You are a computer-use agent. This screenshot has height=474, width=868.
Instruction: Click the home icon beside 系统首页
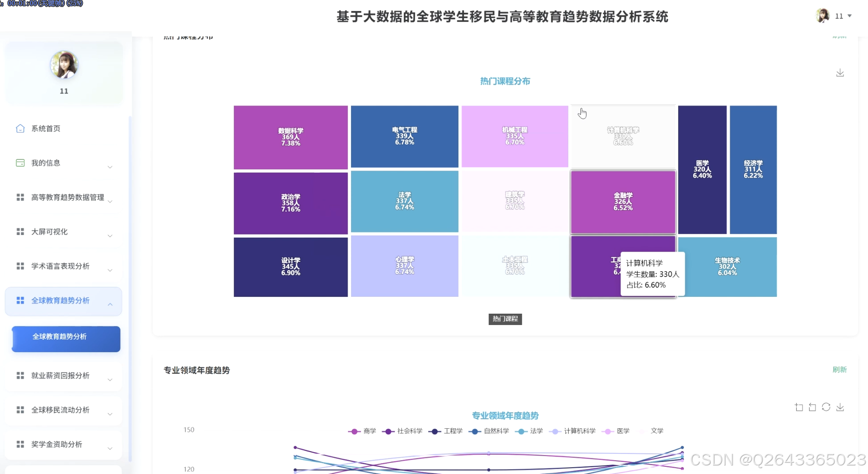pos(20,128)
